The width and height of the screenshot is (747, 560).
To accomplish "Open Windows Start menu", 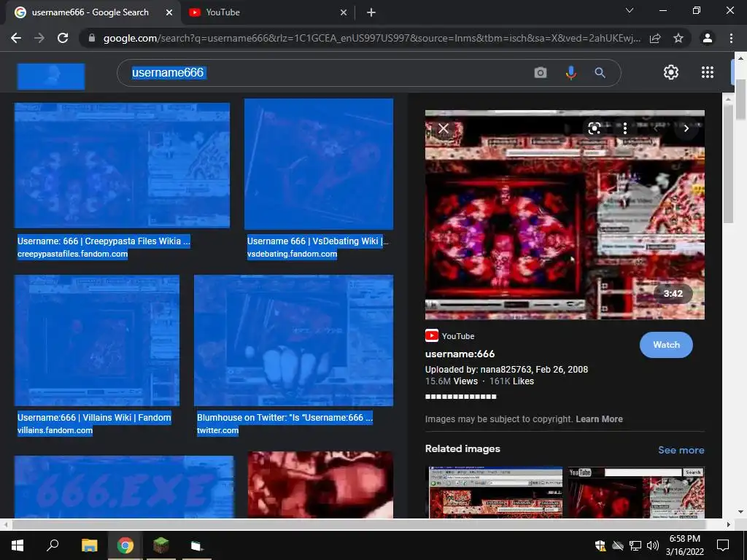I will (x=18, y=545).
